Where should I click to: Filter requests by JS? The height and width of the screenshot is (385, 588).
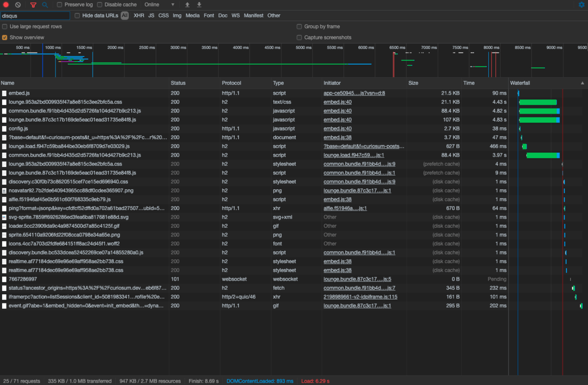tap(151, 16)
